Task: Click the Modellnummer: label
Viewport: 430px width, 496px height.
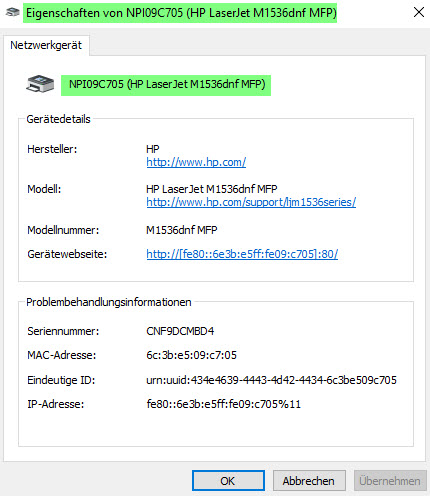Action: point(63,230)
